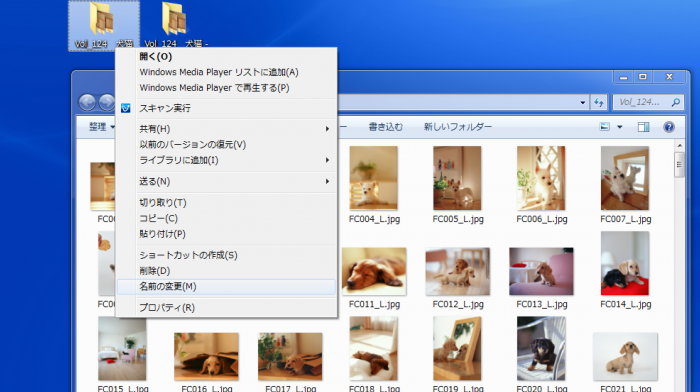Choose コピー(C) in the context menu
700x392 pixels.
227,218
